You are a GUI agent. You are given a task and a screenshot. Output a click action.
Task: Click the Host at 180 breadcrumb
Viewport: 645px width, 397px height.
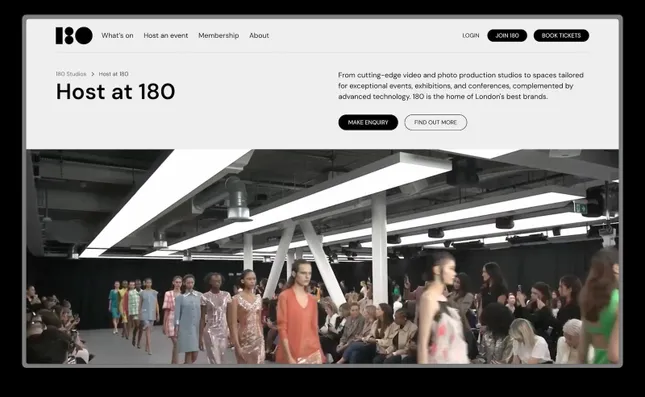(114, 74)
